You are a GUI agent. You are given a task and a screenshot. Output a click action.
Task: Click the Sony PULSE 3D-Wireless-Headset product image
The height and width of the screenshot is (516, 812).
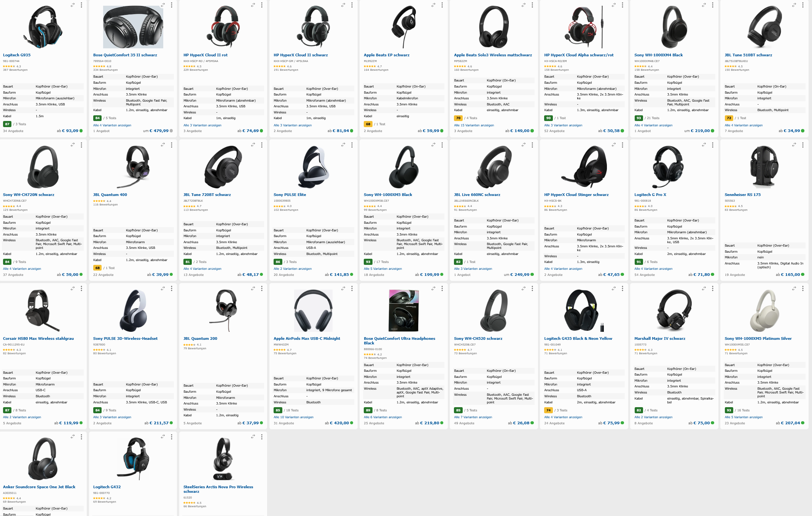pos(133,311)
